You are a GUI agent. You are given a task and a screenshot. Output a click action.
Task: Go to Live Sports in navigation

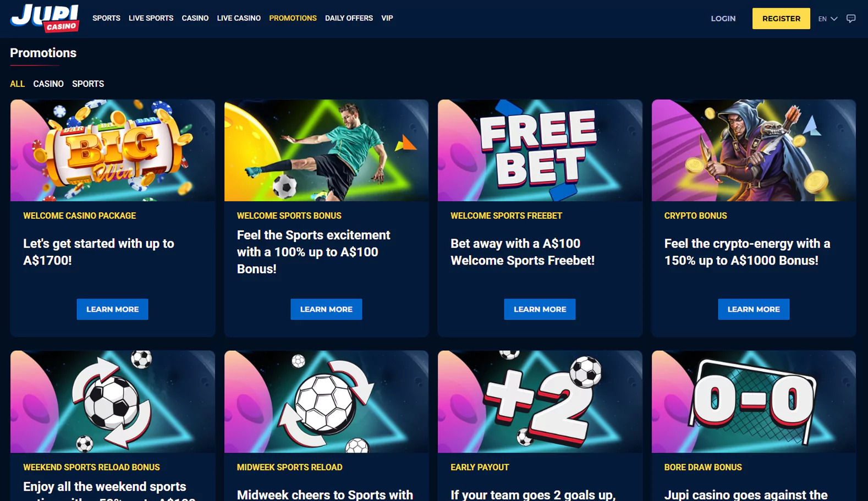coord(151,18)
